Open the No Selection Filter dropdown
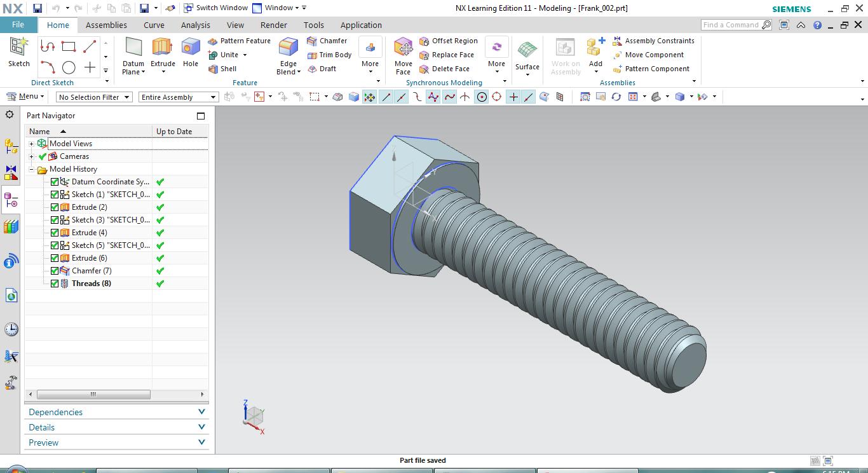The image size is (868, 473). (x=93, y=97)
